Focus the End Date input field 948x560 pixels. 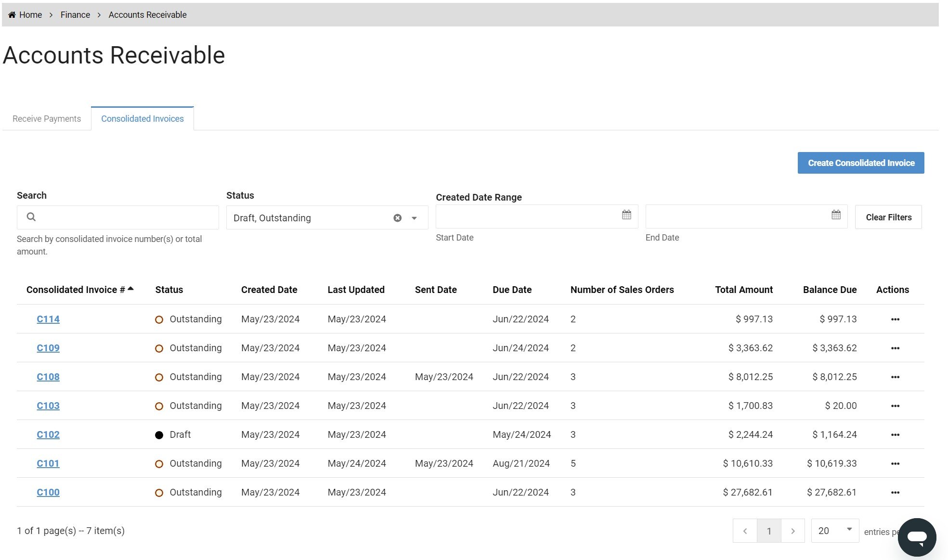point(746,216)
